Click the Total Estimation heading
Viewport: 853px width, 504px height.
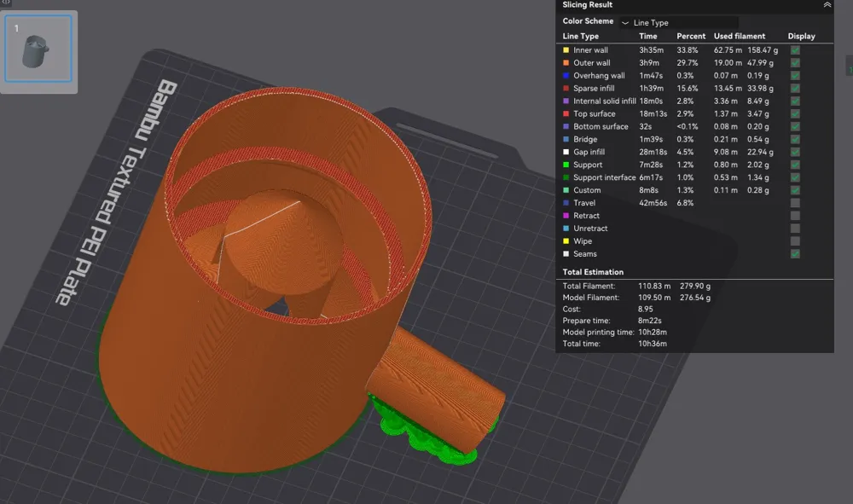(x=593, y=272)
